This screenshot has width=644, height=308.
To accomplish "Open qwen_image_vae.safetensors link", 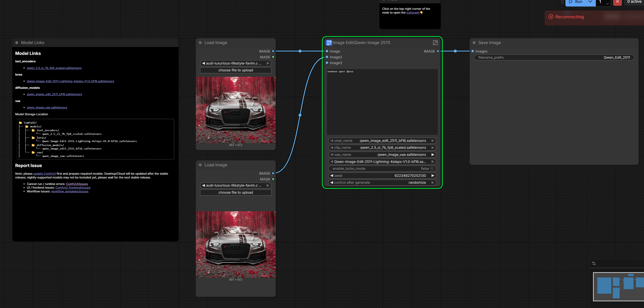I will [47, 108].
